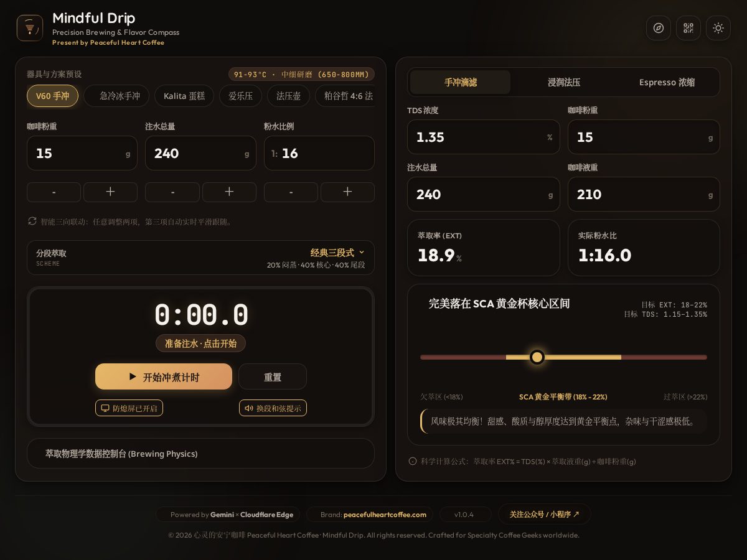This screenshot has width=747, height=560.
Task: Click the left-panel 咖啡粉重 input showing 15
Action: pos(82,153)
